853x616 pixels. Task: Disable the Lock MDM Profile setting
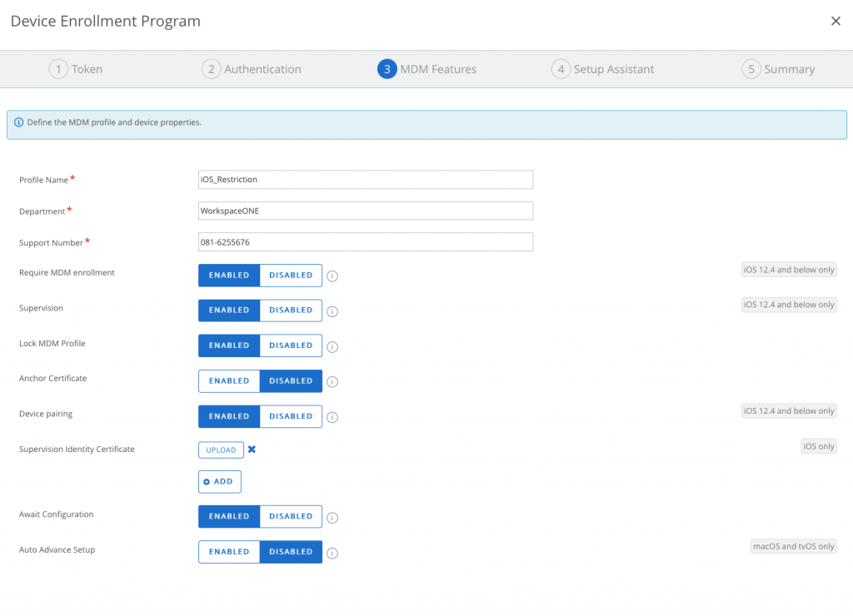[291, 345]
